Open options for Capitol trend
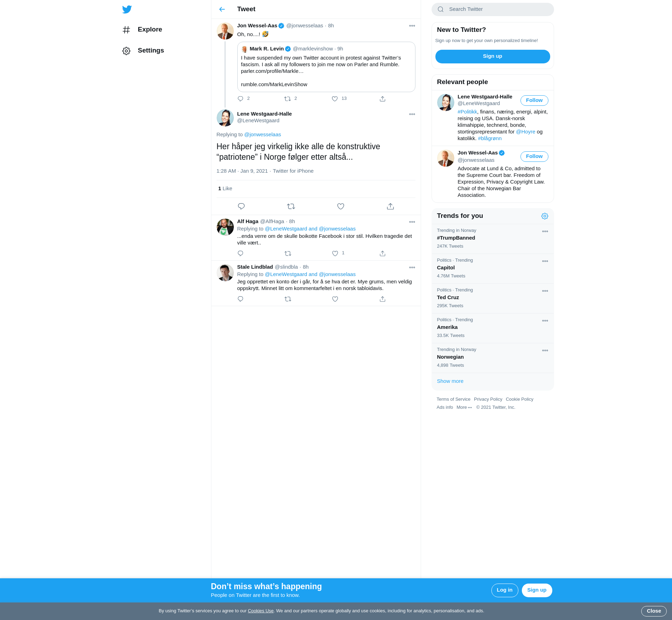Screen dimensions: 672x620 click(x=545, y=261)
